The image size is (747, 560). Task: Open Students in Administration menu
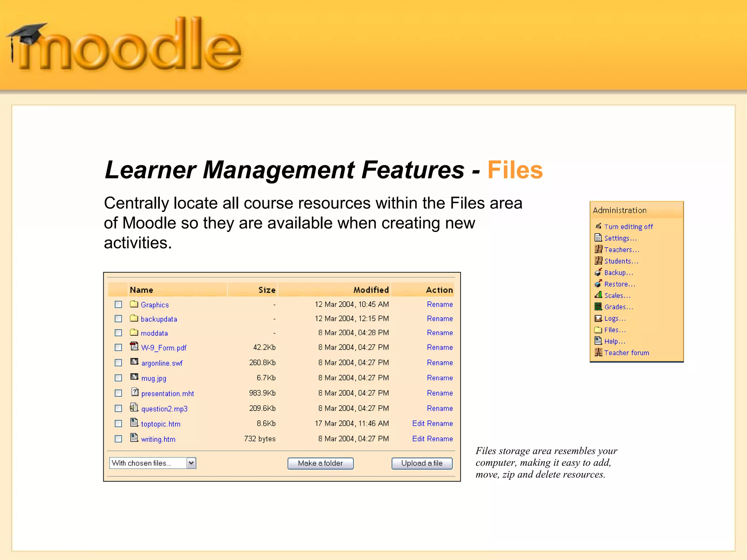coord(621,261)
